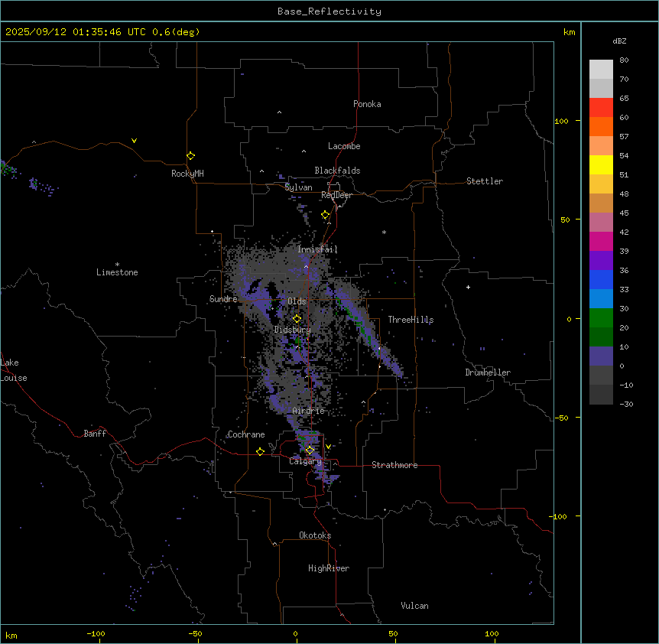Click the yellow diamond marker above Calgary
659x644 pixels.
pyautogui.click(x=310, y=450)
